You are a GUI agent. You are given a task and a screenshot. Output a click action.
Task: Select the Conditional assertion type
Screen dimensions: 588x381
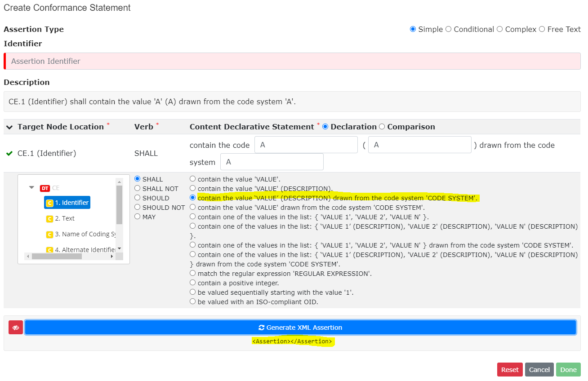(x=448, y=29)
